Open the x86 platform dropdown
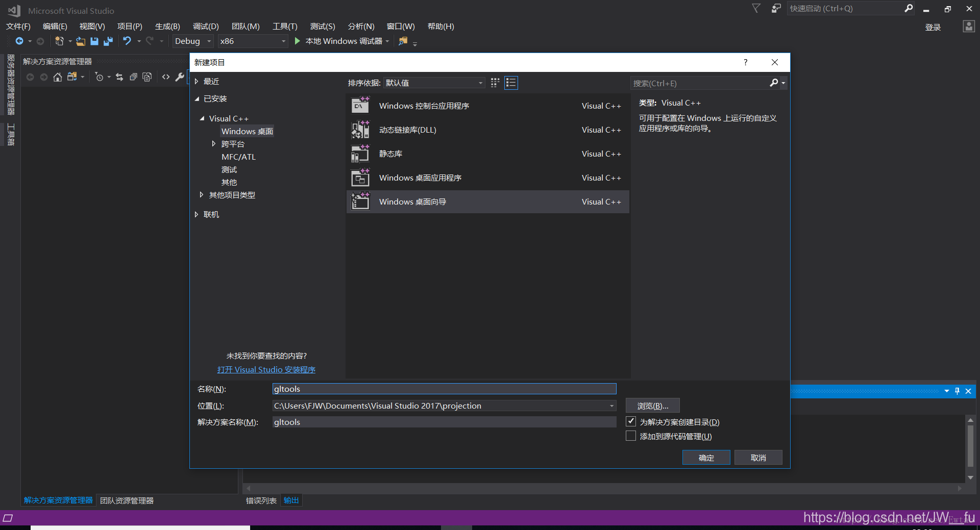This screenshot has width=980, height=530. 253,41
